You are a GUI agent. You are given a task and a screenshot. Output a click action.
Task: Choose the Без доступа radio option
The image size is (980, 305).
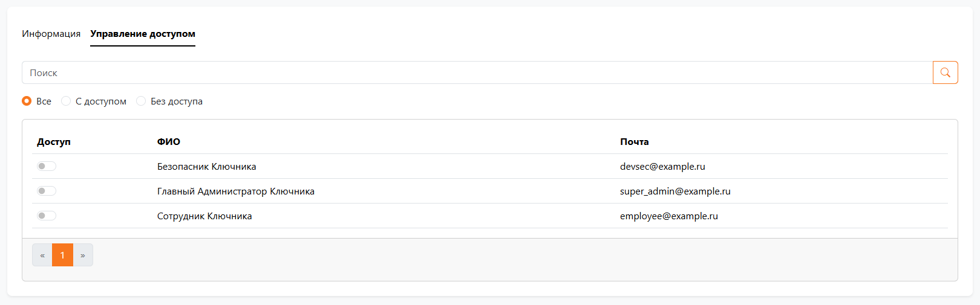[x=141, y=101]
